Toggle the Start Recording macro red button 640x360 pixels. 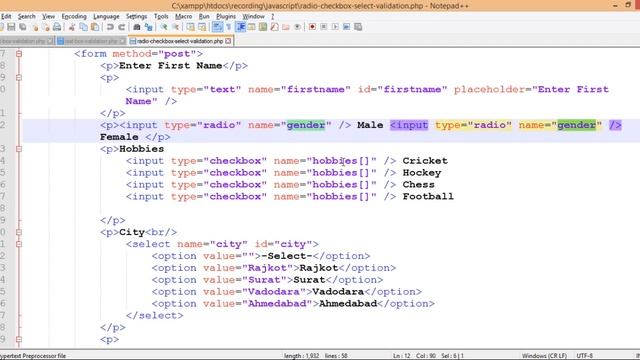pos(312,27)
